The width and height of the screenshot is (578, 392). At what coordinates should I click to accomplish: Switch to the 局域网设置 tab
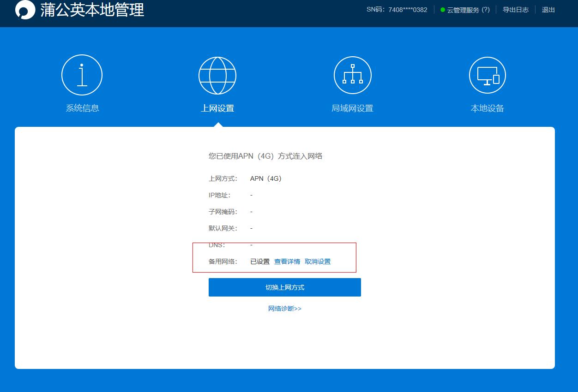(352, 107)
